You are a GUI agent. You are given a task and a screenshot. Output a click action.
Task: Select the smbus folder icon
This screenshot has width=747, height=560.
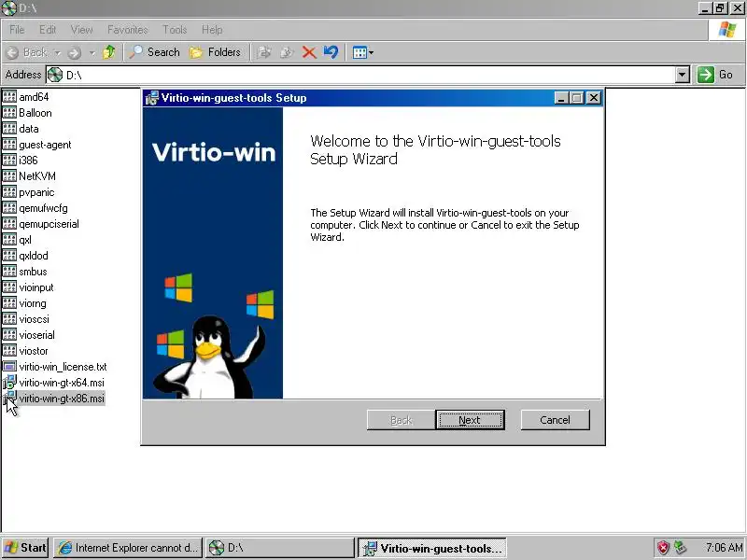(9, 272)
